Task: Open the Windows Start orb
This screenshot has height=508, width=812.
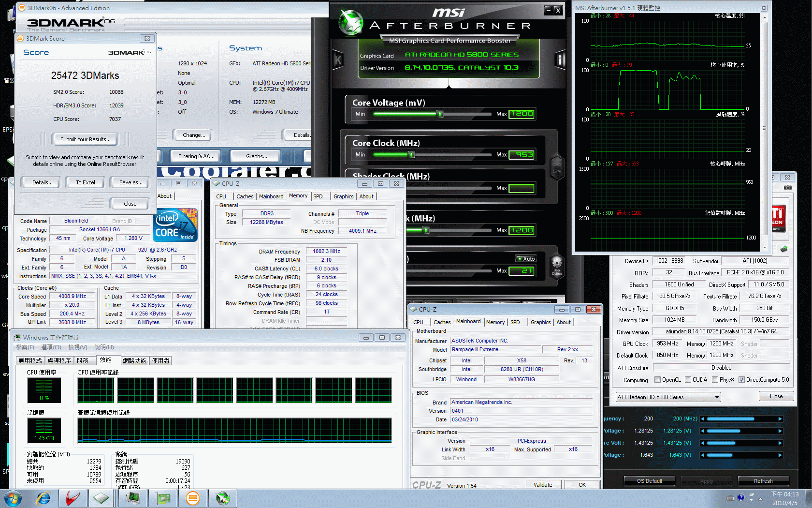Action: [x=13, y=498]
